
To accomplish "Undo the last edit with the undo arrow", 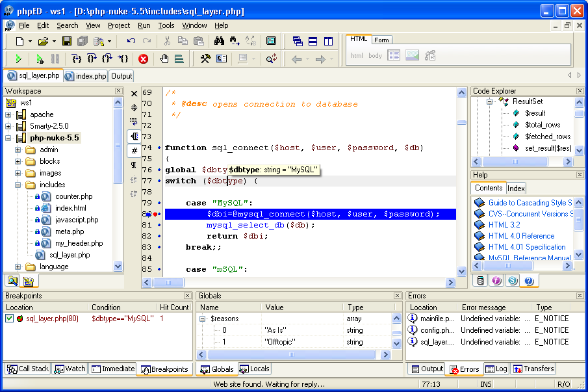I will (x=131, y=40).
